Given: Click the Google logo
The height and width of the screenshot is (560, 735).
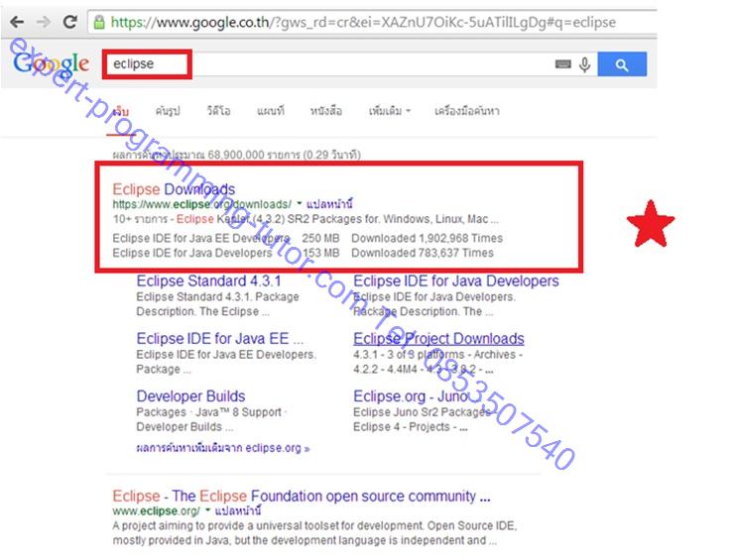Looking at the screenshot, I should click(x=51, y=63).
